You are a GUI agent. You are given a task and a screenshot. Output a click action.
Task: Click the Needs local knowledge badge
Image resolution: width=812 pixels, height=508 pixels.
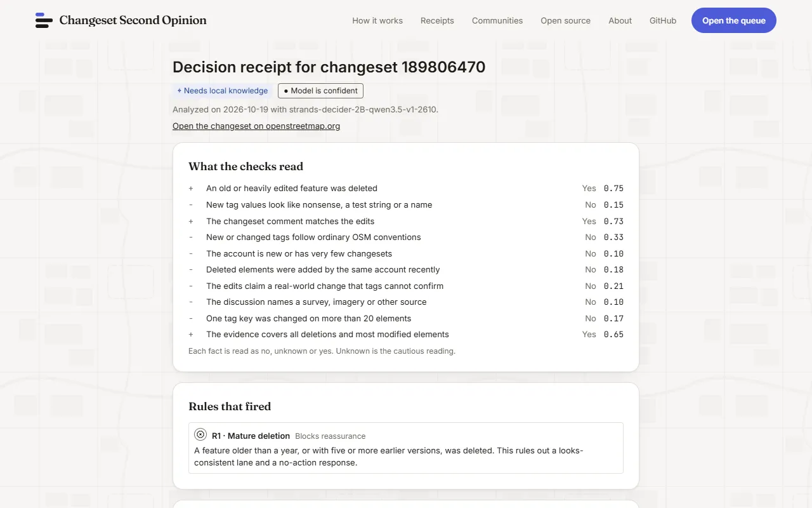coord(223,91)
